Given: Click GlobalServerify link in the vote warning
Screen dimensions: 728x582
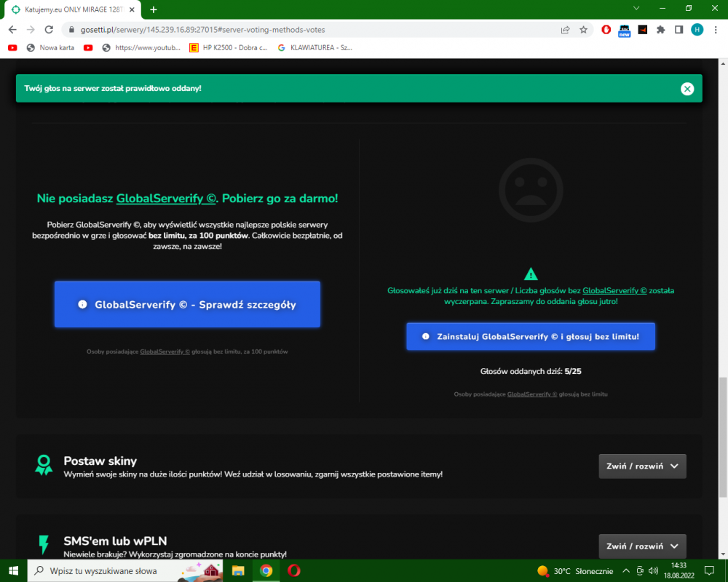Looking at the screenshot, I should pos(614,290).
